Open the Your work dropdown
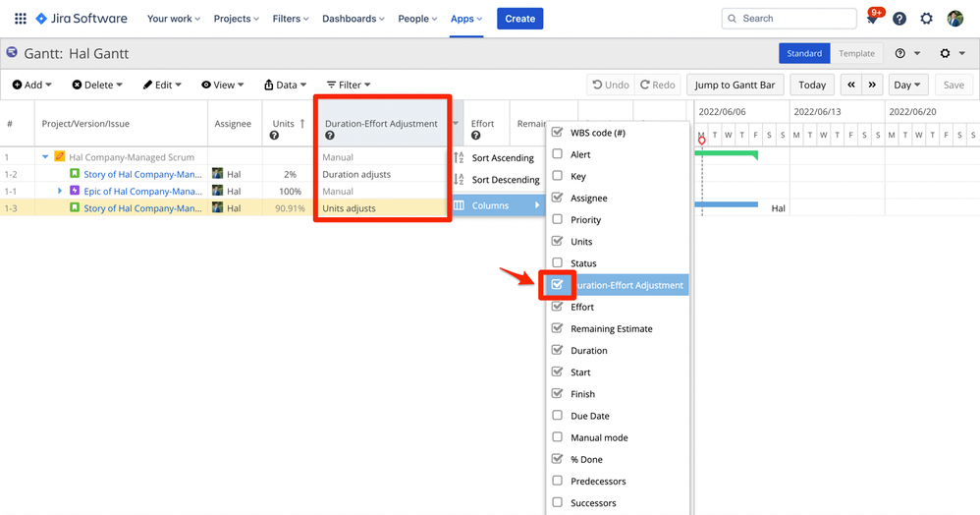The image size is (980, 515). click(x=174, y=19)
